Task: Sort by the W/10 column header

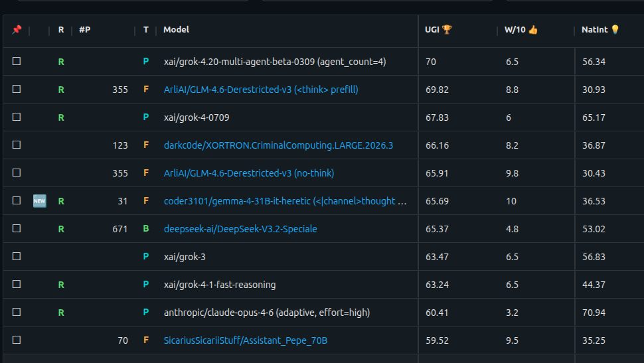Action: point(521,30)
